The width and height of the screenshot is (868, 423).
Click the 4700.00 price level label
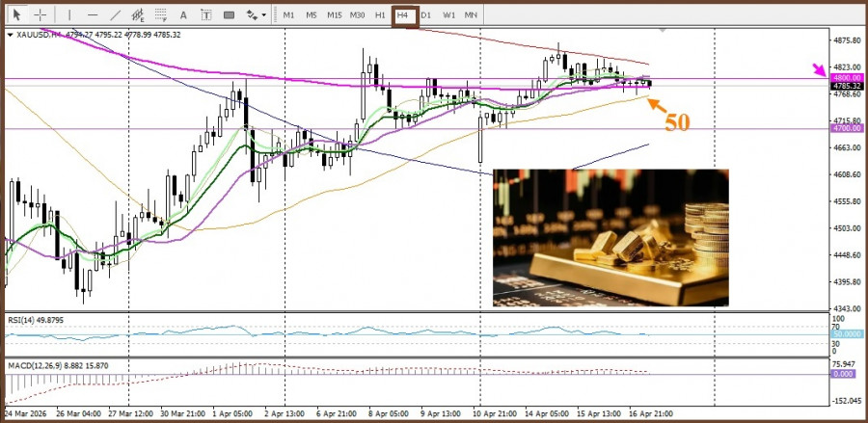click(x=847, y=128)
